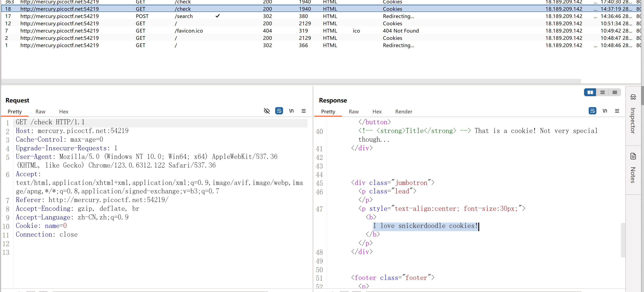Click the 'ico' extension cell
This screenshot has height=292, width=644.
356,31
